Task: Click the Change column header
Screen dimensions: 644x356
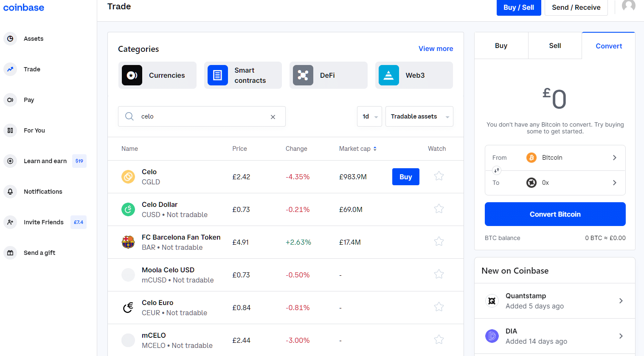Action: tap(296, 149)
